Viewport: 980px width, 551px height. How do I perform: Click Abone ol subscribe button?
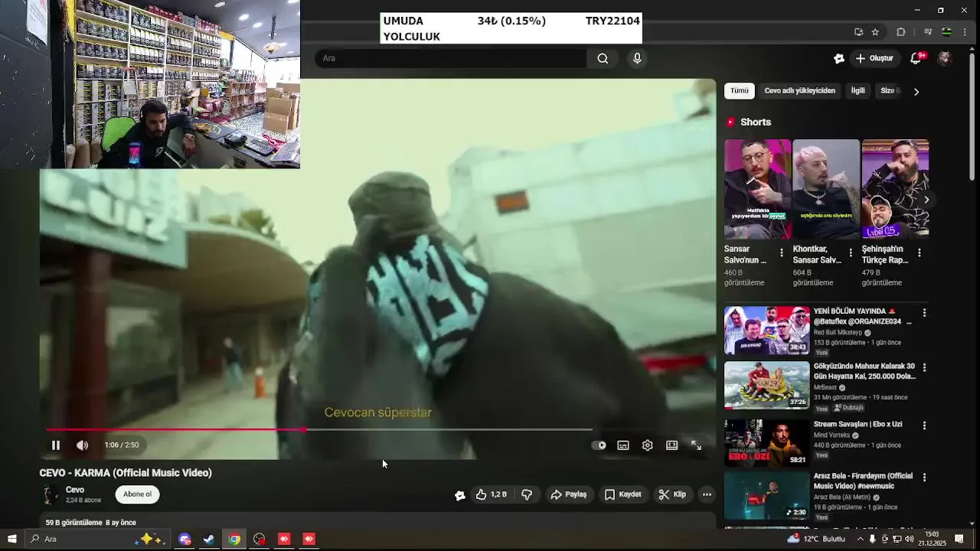point(138,494)
